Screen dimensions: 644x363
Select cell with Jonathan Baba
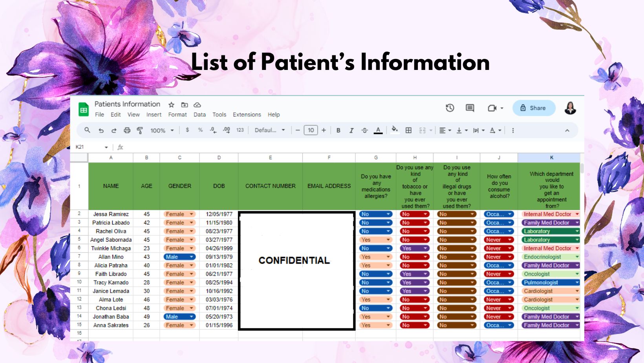[x=111, y=317]
